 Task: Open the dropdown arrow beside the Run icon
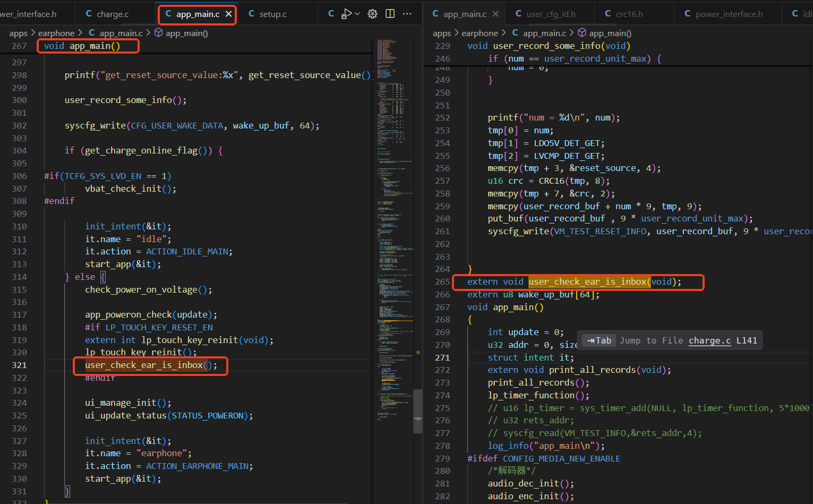pyautogui.click(x=357, y=14)
